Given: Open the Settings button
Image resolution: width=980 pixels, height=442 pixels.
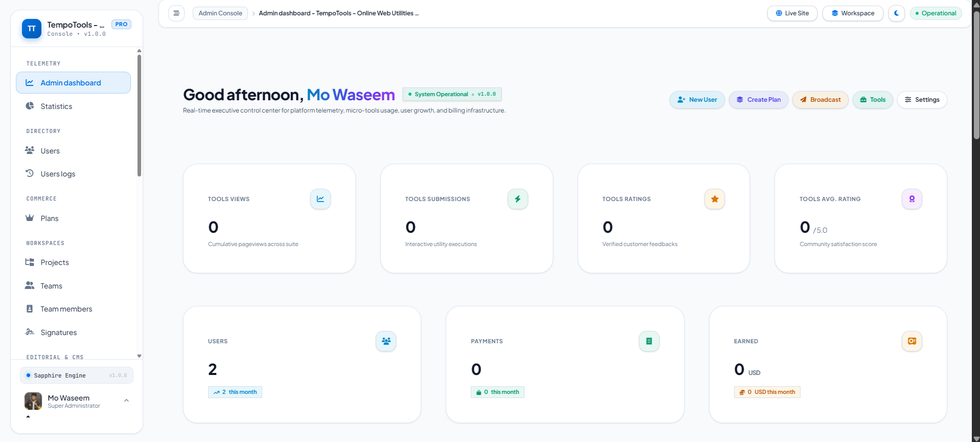Looking at the screenshot, I should pyautogui.click(x=922, y=100).
